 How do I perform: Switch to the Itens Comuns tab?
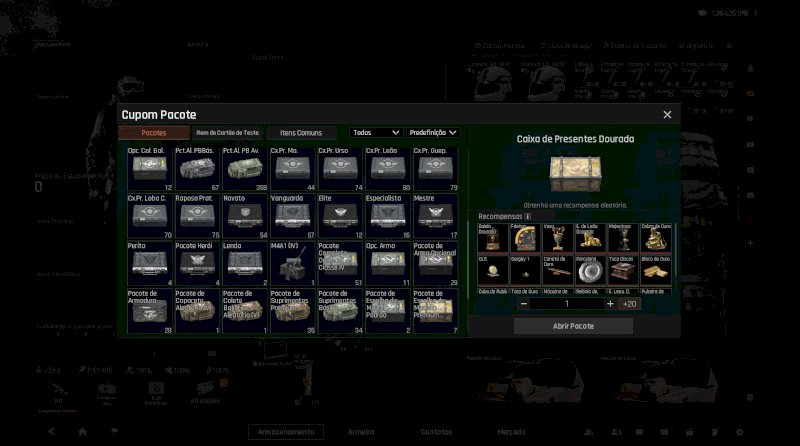click(x=301, y=132)
